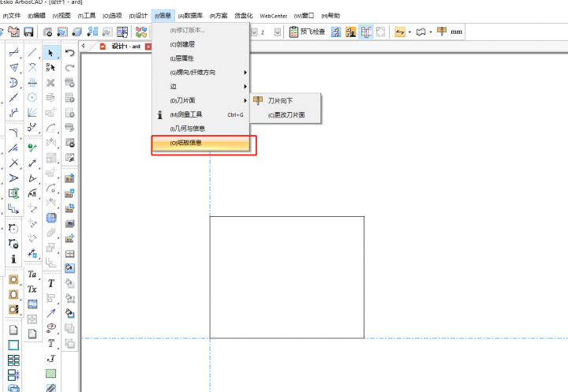Viewport: 568px width, 392px height.
Task: Toggle the mm units button
Action: [457, 32]
